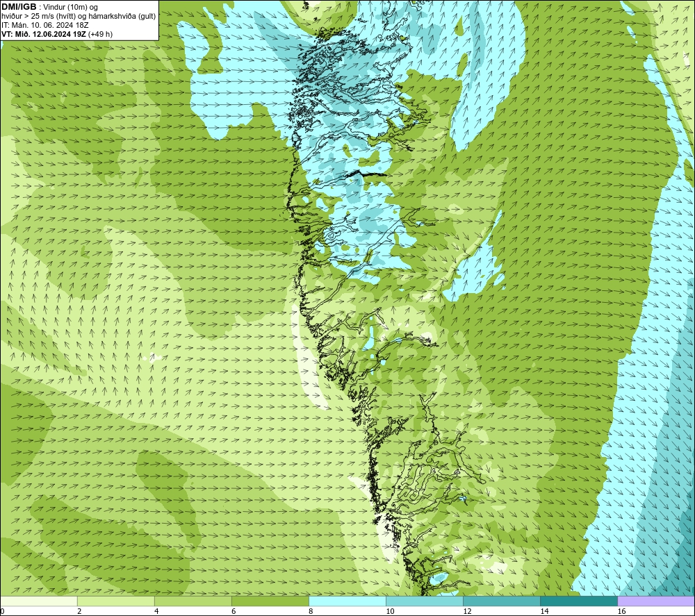Click the 8–10 m/s light cyan swatch

click(347, 601)
